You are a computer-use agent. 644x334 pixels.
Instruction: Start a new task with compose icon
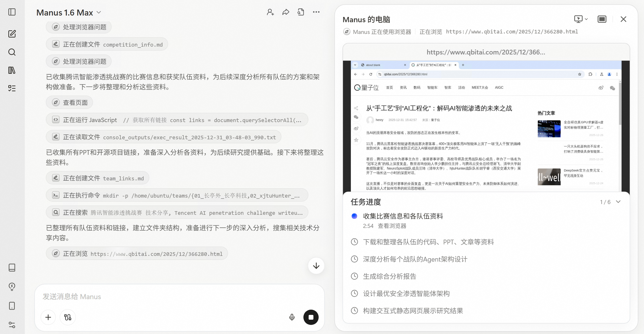[x=12, y=34]
